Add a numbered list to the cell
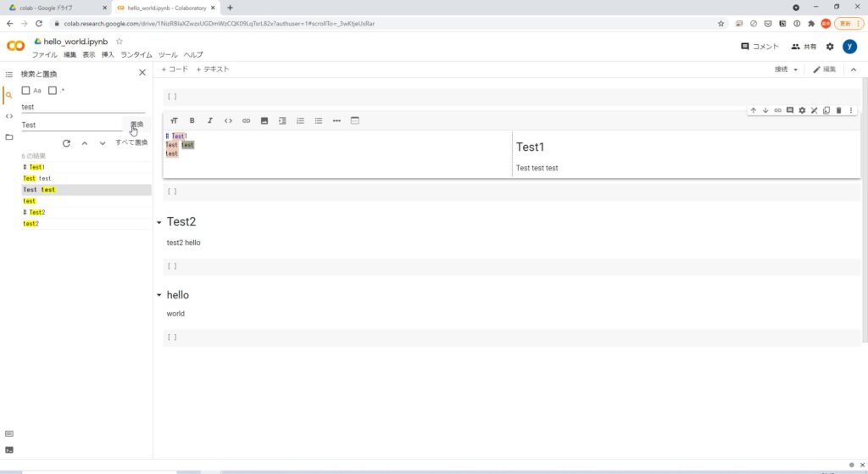The width and height of the screenshot is (868, 474). [x=300, y=120]
